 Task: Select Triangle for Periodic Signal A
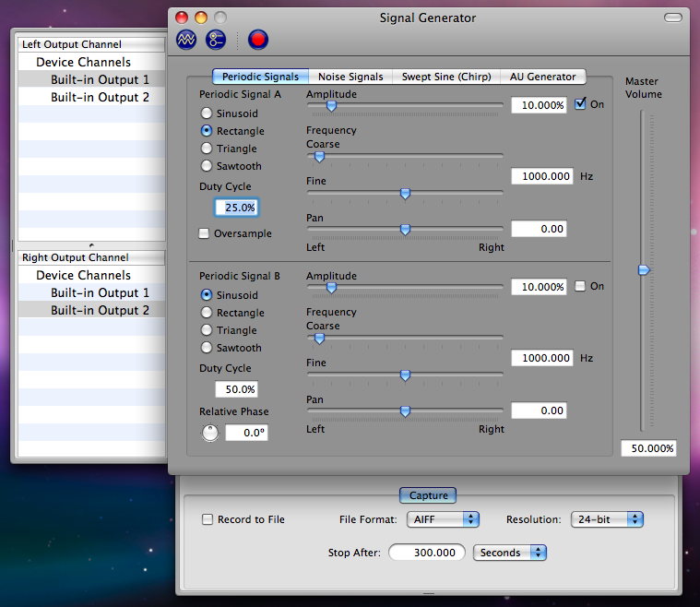pyautogui.click(x=207, y=148)
